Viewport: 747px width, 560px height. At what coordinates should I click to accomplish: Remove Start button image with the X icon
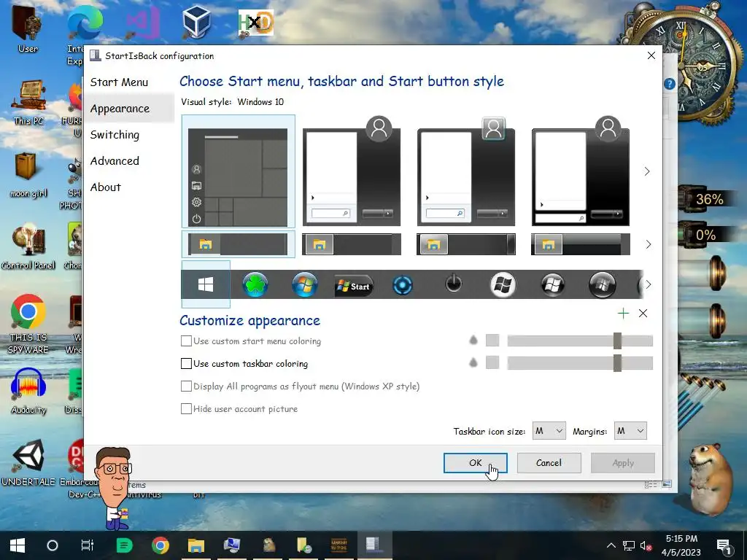pyautogui.click(x=643, y=313)
